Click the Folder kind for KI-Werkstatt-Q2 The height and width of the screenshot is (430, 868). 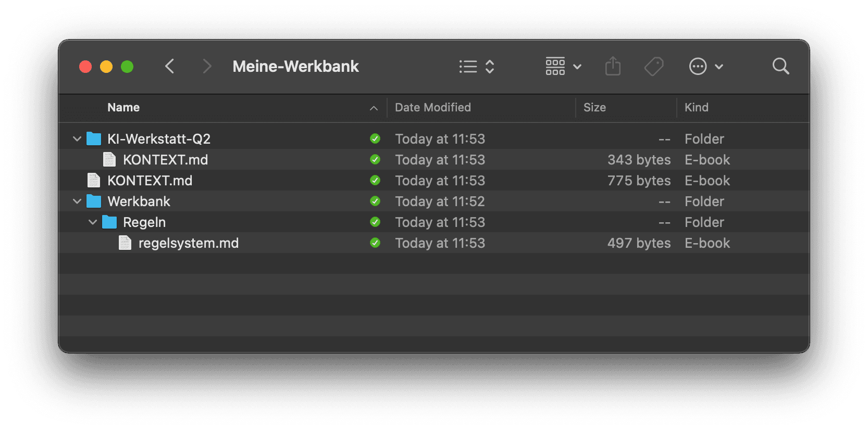tap(704, 139)
